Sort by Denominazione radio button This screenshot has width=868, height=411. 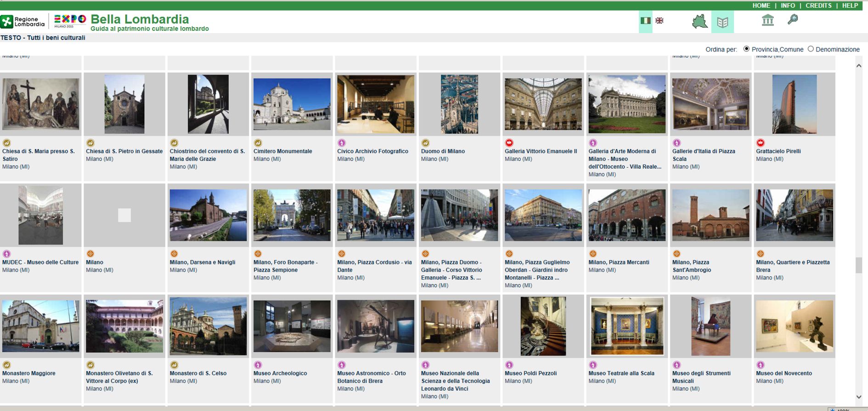click(811, 49)
